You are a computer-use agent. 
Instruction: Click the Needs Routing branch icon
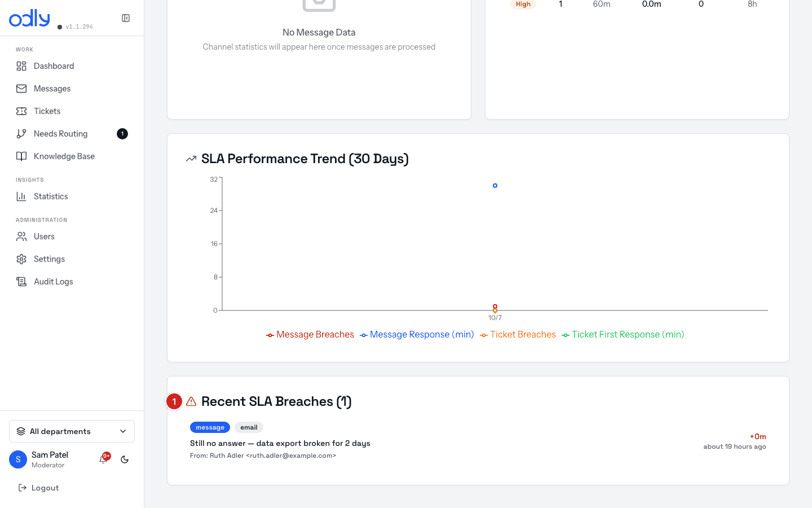click(21, 134)
